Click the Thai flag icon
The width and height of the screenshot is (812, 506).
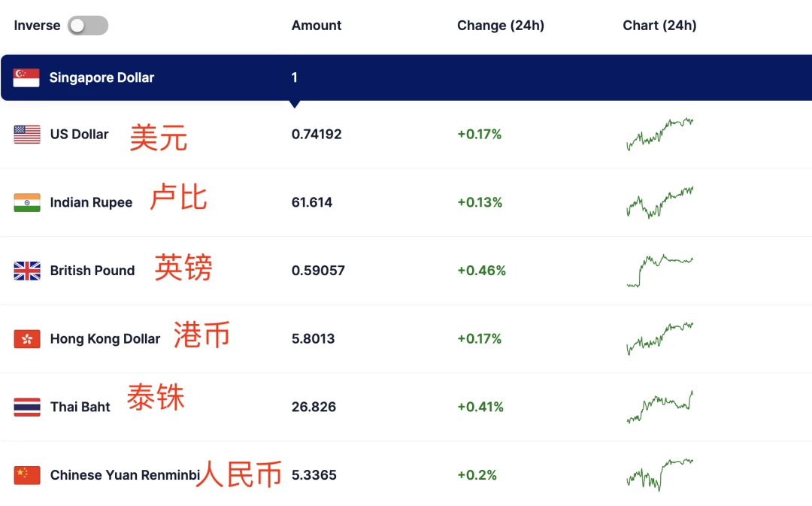27,407
